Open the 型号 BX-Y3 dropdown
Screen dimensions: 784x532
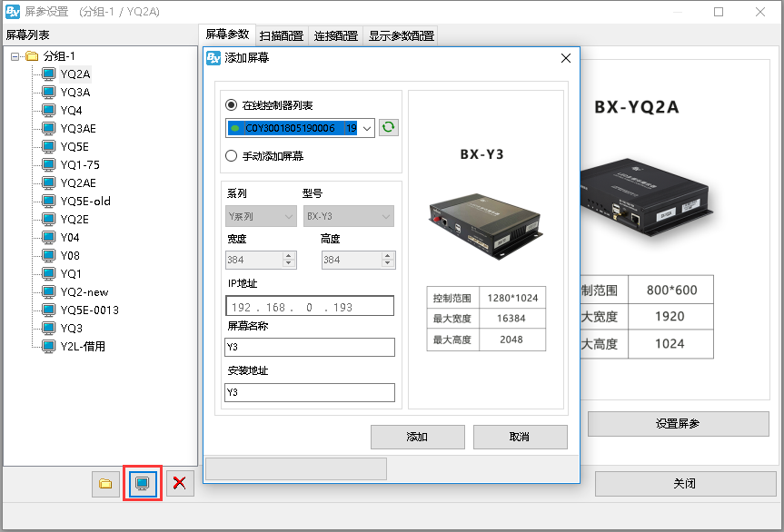coord(385,216)
